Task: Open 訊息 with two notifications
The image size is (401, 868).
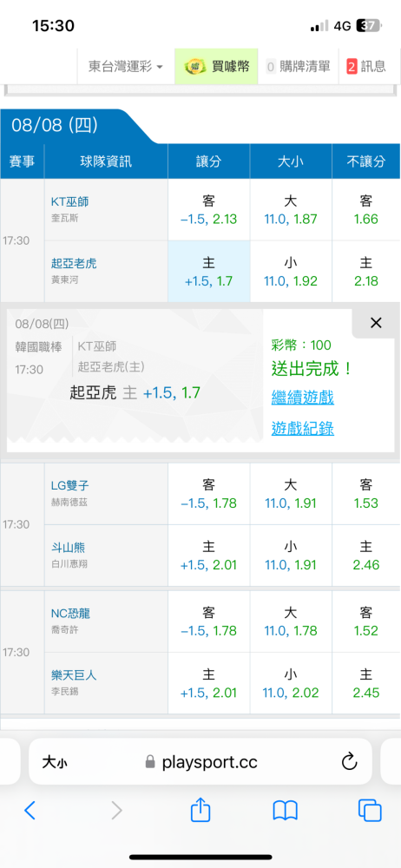Action: [366, 67]
